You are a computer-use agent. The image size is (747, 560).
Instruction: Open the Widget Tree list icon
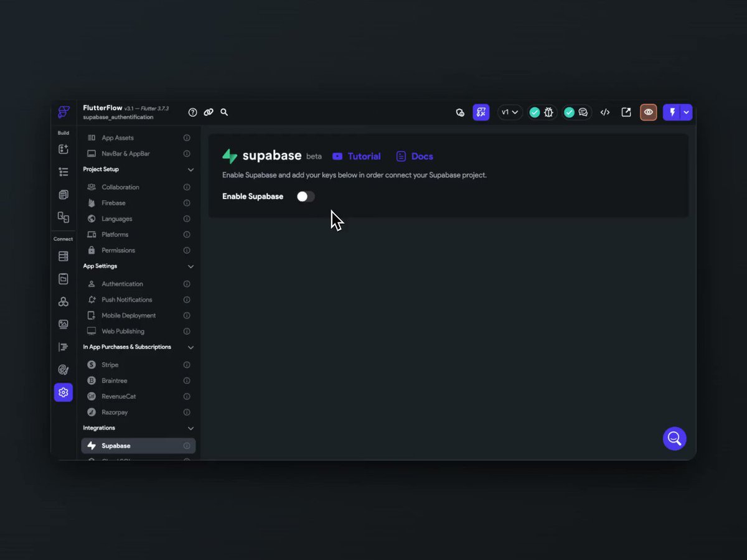point(63,172)
